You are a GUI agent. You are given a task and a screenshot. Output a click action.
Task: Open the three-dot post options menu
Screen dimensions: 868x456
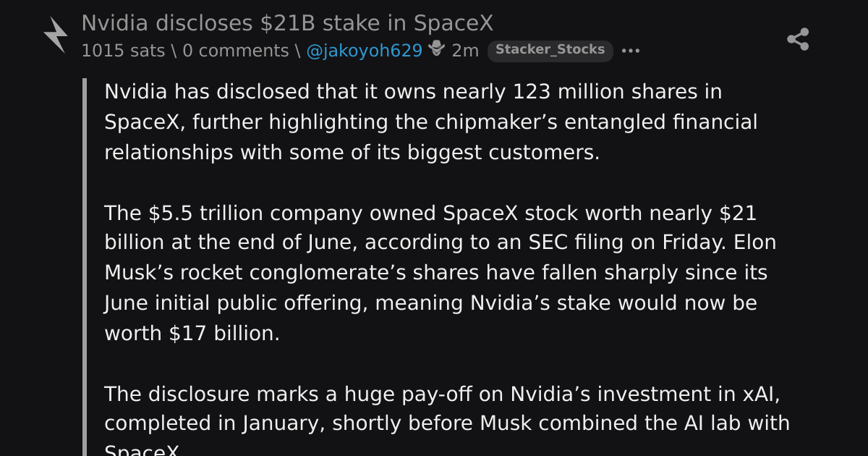[x=631, y=51]
